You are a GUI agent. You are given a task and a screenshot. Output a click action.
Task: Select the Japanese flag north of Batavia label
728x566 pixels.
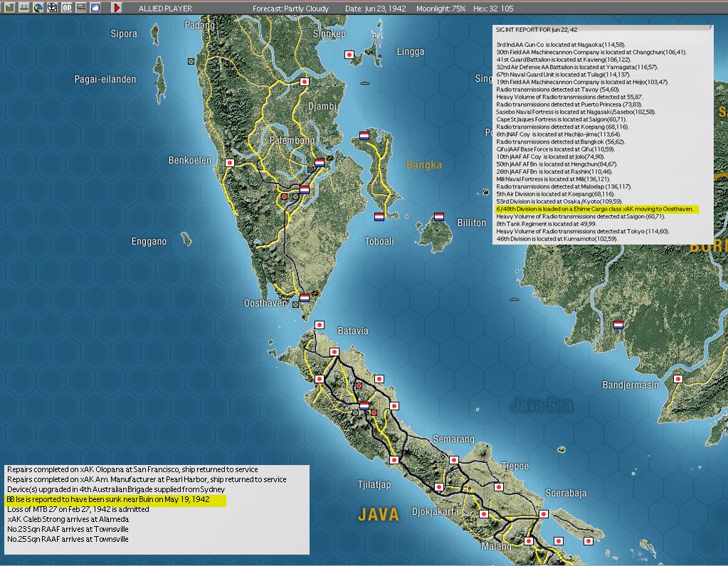pyautogui.click(x=320, y=325)
